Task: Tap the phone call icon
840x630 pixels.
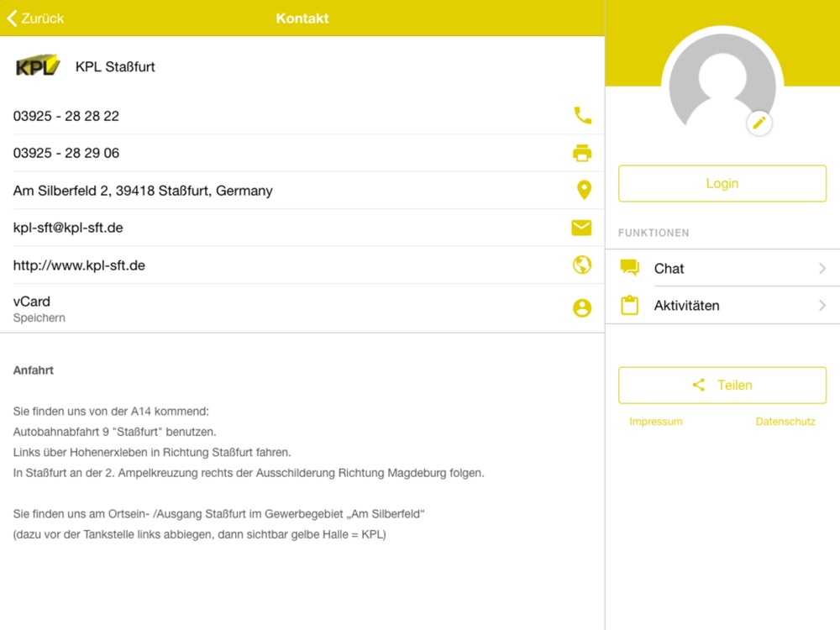Action: click(582, 115)
